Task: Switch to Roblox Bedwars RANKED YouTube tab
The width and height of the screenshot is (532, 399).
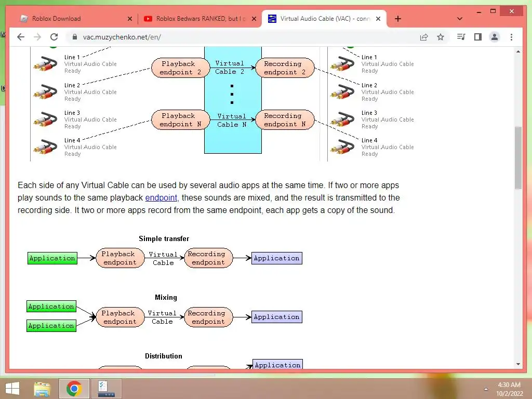Action: (x=199, y=19)
